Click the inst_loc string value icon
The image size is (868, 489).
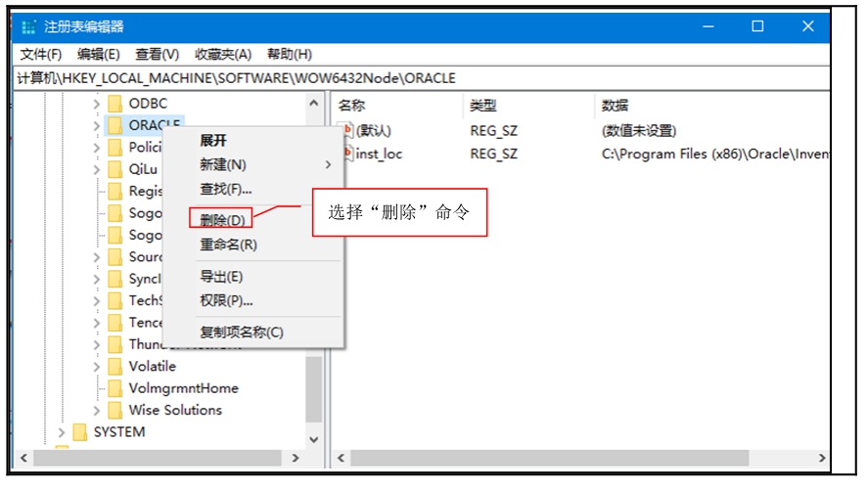(x=347, y=154)
